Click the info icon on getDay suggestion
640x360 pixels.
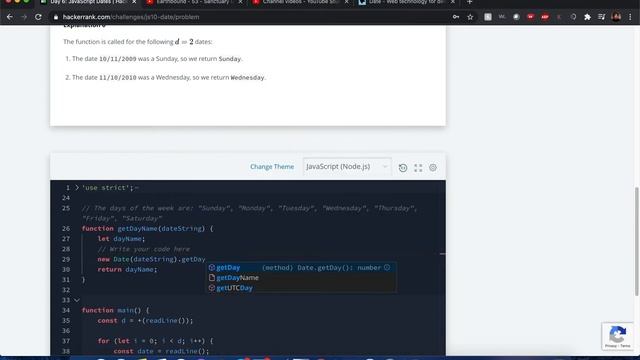coord(387,267)
